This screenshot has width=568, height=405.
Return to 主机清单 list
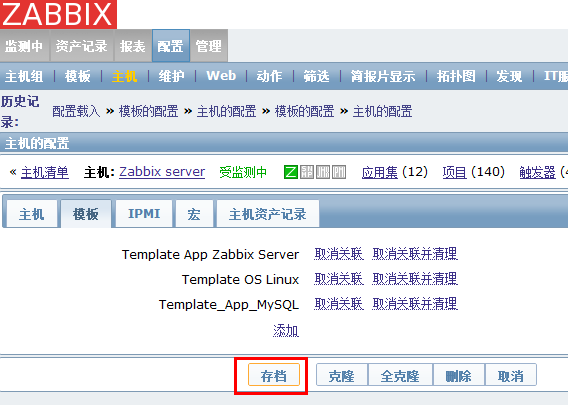point(45,172)
